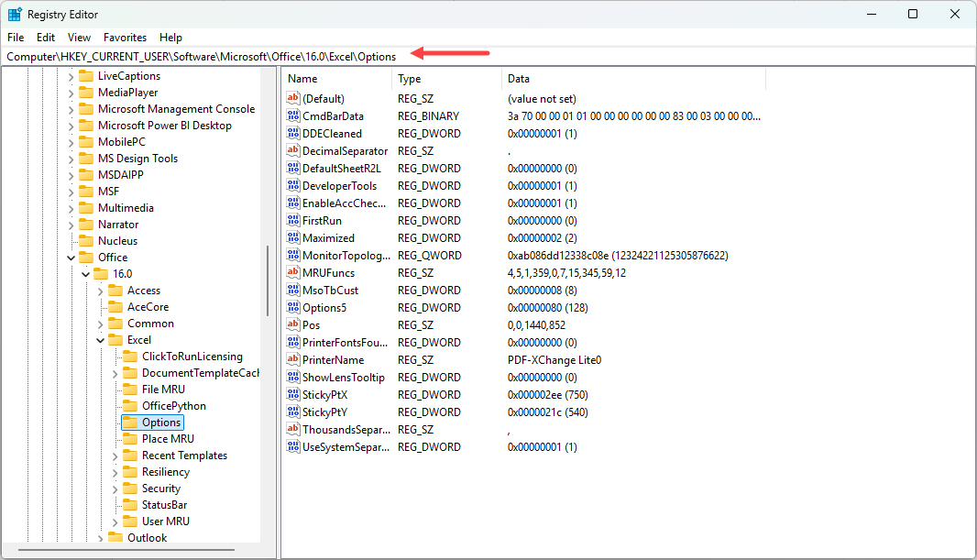
Task: Select the PrinterFontsFou... value name
Action: pyautogui.click(x=346, y=342)
